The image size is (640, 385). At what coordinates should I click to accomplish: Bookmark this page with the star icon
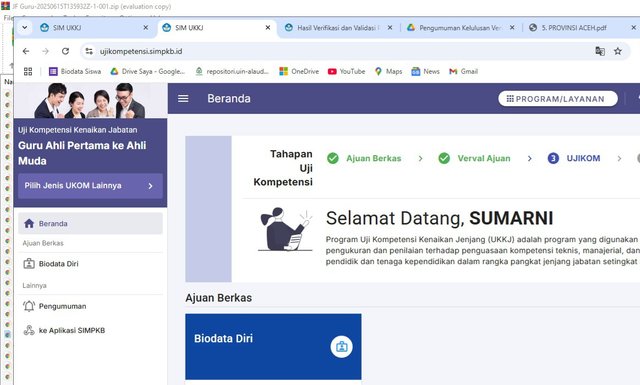point(618,51)
